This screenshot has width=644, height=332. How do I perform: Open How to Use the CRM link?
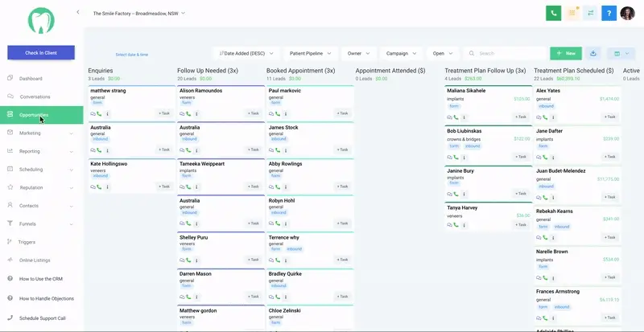[41, 279]
